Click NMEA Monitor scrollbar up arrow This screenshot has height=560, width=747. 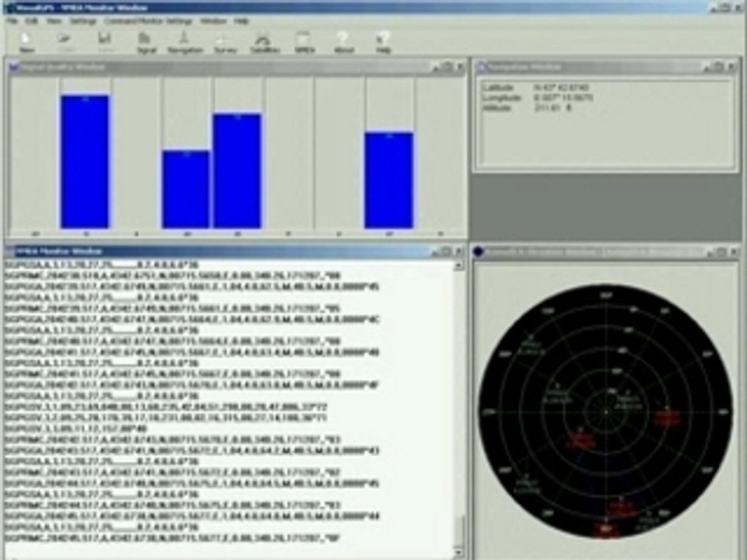(459, 266)
